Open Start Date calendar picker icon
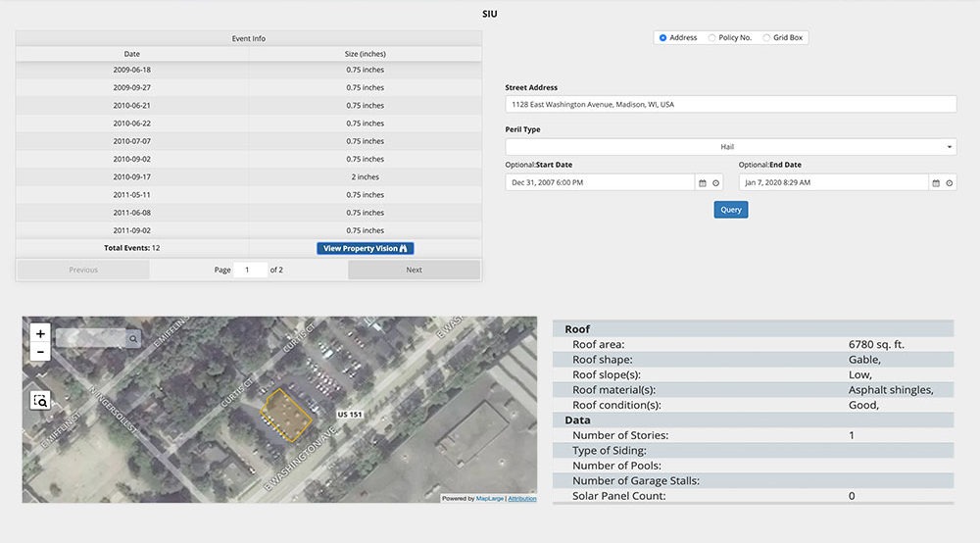The height and width of the screenshot is (543, 980). tap(703, 183)
